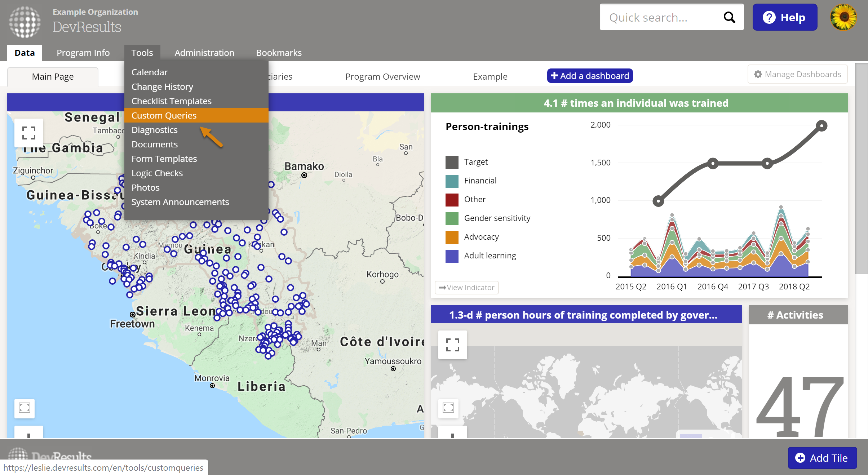Open the Administration menu
The height and width of the screenshot is (475, 868).
click(204, 53)
